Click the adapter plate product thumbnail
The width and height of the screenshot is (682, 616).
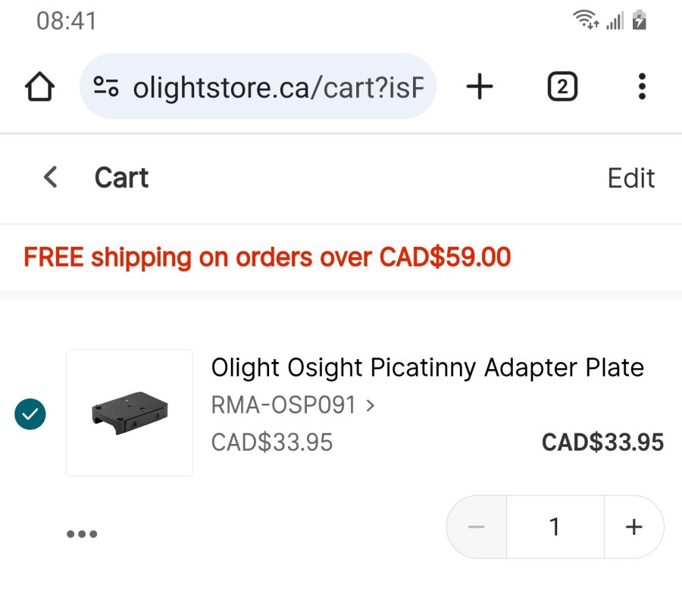(130, 413)
